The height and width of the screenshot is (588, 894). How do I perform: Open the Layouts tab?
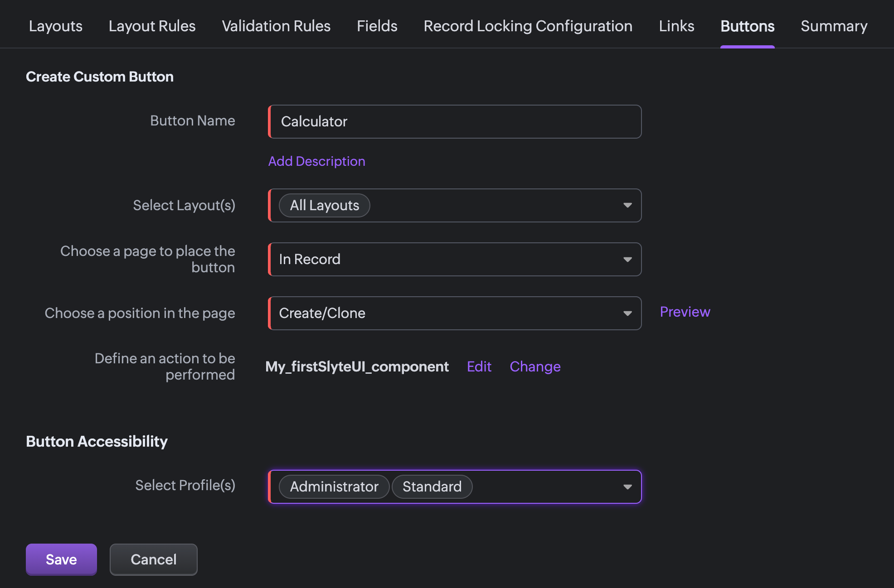[55, 26]
